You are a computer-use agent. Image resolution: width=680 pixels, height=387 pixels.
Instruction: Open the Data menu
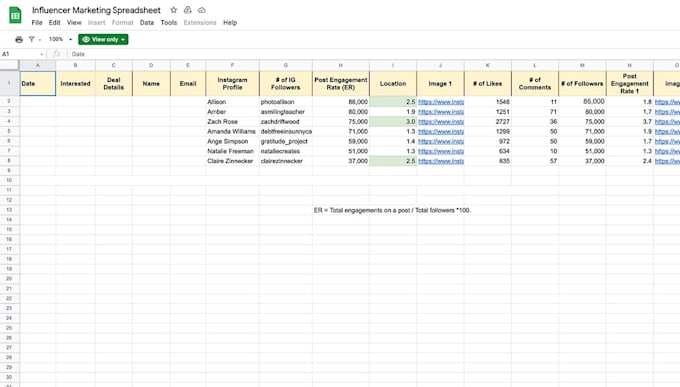[x=147, y=23]
